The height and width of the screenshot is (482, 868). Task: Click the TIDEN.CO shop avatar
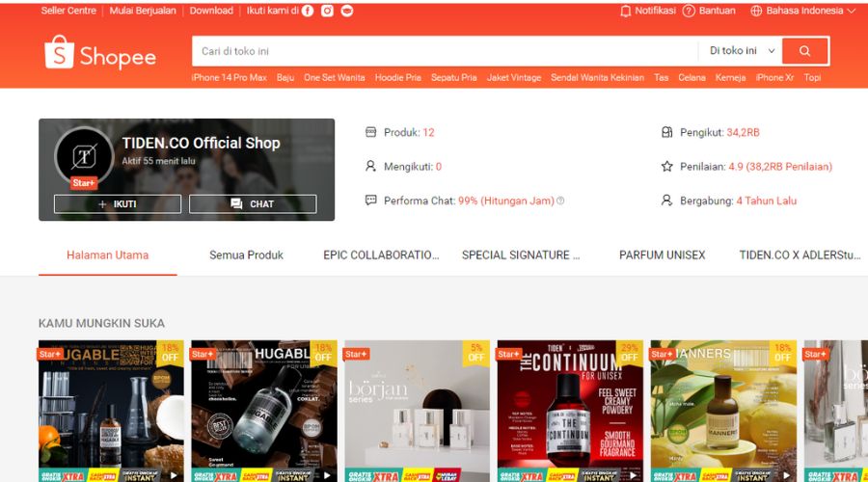point(84,156)
